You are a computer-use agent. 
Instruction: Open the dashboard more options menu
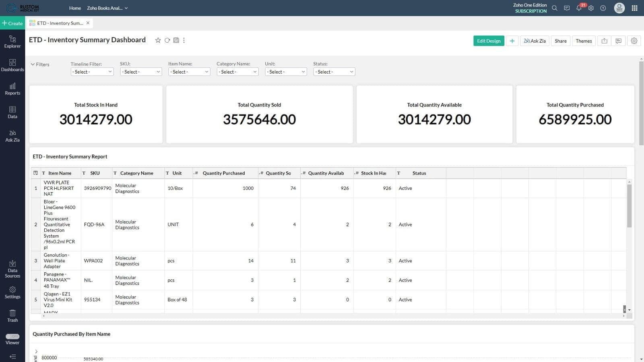point(184,40)
